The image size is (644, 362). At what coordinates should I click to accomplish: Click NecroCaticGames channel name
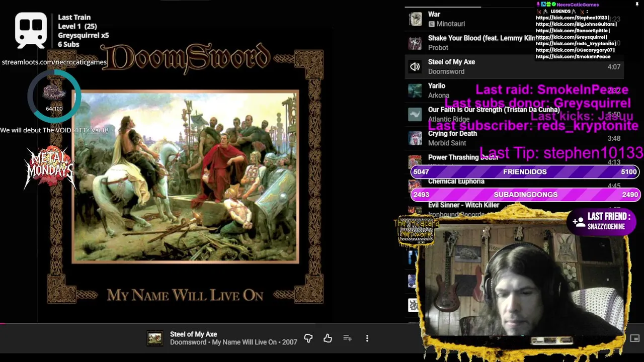coord(578,5)
